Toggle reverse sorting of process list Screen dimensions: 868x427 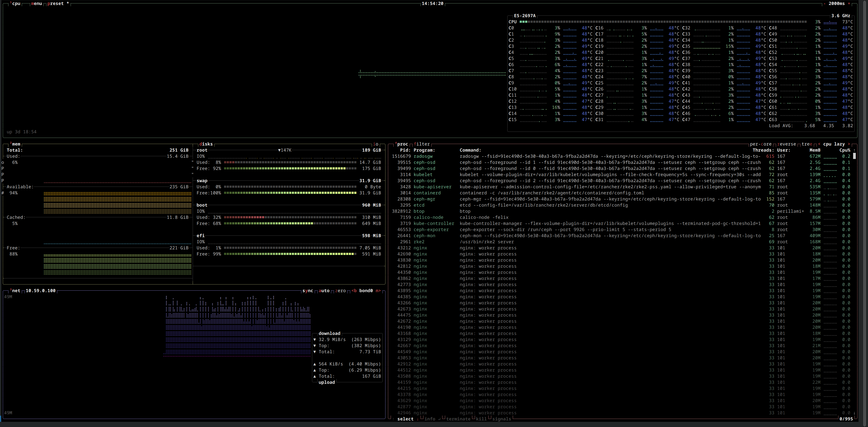click(x=786, y=144)
